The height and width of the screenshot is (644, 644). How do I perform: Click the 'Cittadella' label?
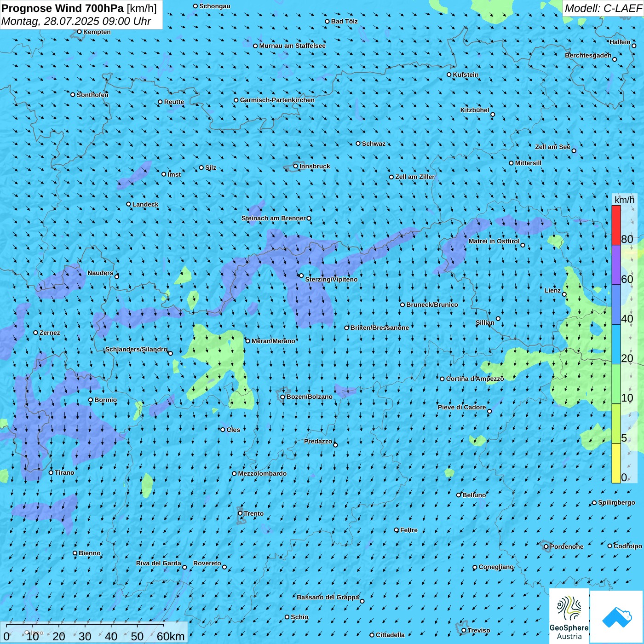(x=390, y=635)
